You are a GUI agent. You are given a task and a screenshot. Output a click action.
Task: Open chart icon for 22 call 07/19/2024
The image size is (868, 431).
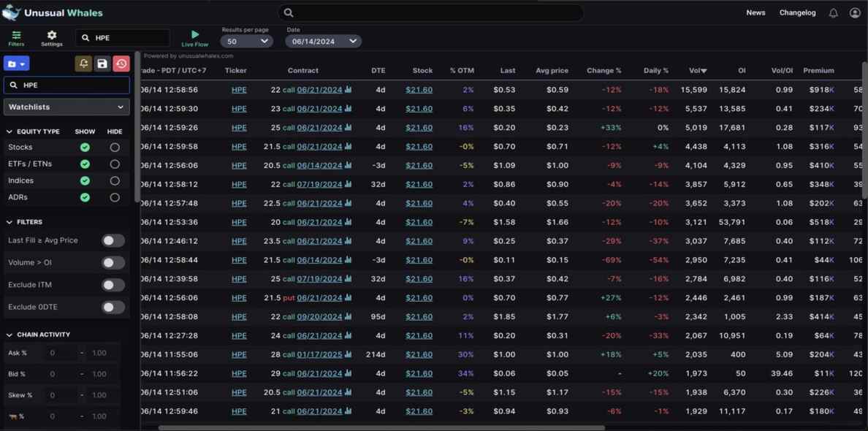coord(349,184)
